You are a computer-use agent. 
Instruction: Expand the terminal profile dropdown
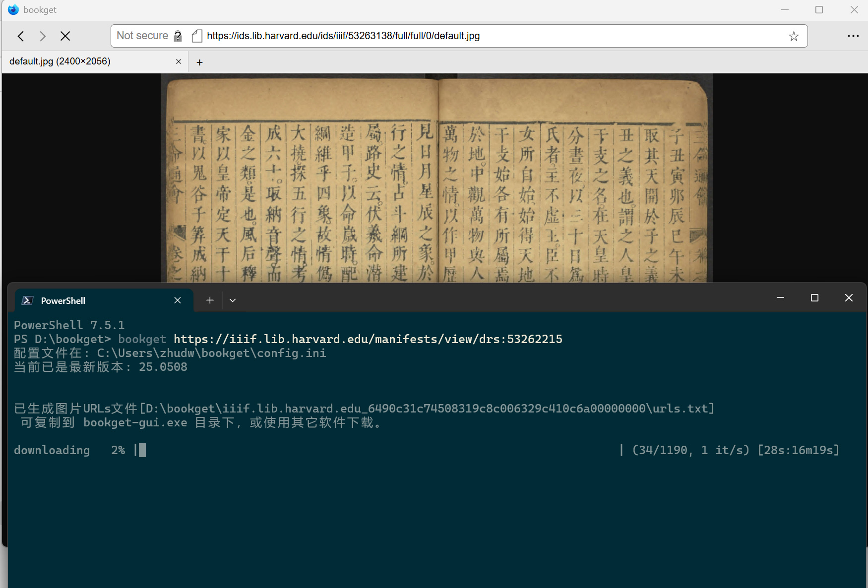coord(232,300)
